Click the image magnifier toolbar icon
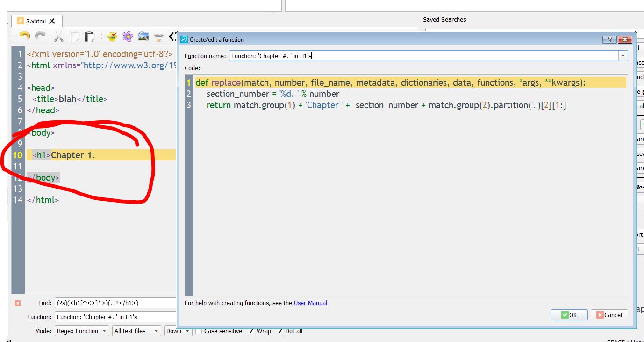 pyautogui.click(x=143, y=36)
